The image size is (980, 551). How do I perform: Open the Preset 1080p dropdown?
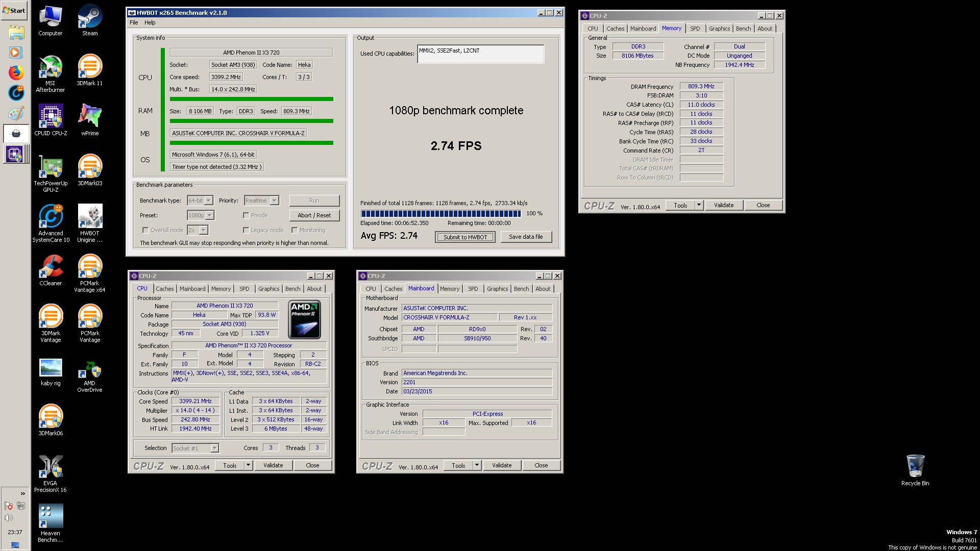click(x=201, y=215)
